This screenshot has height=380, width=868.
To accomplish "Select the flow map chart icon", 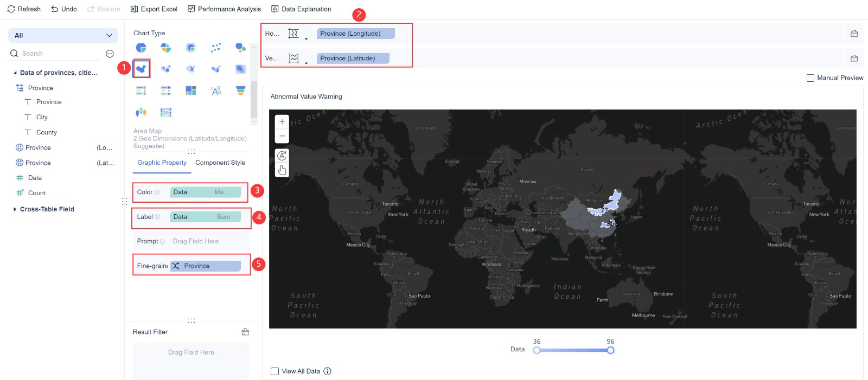I will pos(191,69).
